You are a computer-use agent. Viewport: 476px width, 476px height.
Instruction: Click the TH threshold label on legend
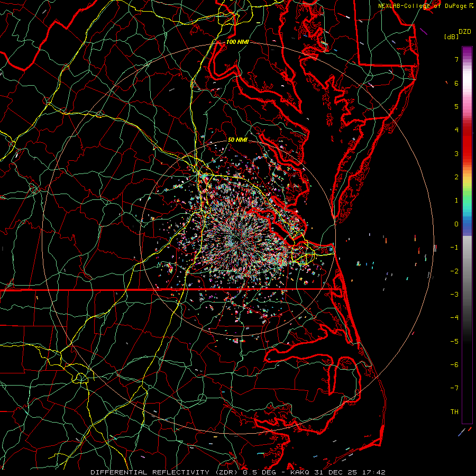pos(454,411)
